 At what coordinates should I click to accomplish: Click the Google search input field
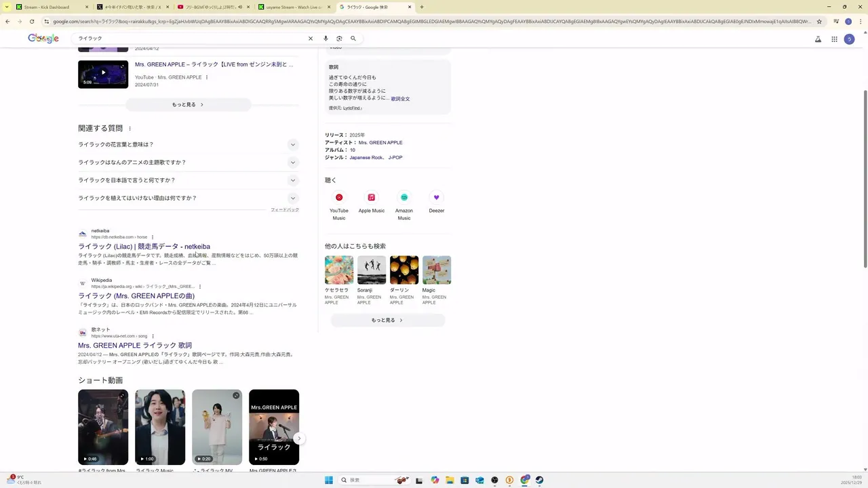point(190,39)
